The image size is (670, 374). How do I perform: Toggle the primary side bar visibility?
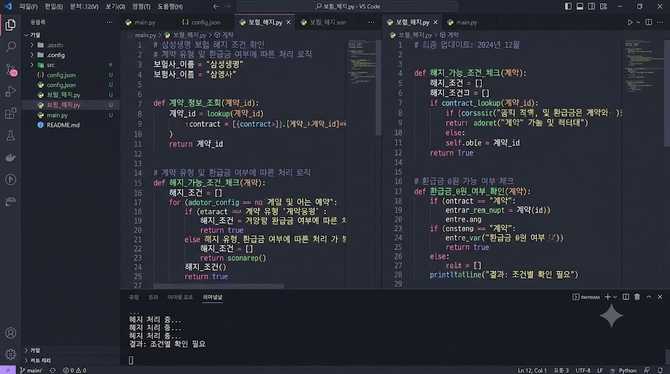pyautogui.click(x=568, y=6)
